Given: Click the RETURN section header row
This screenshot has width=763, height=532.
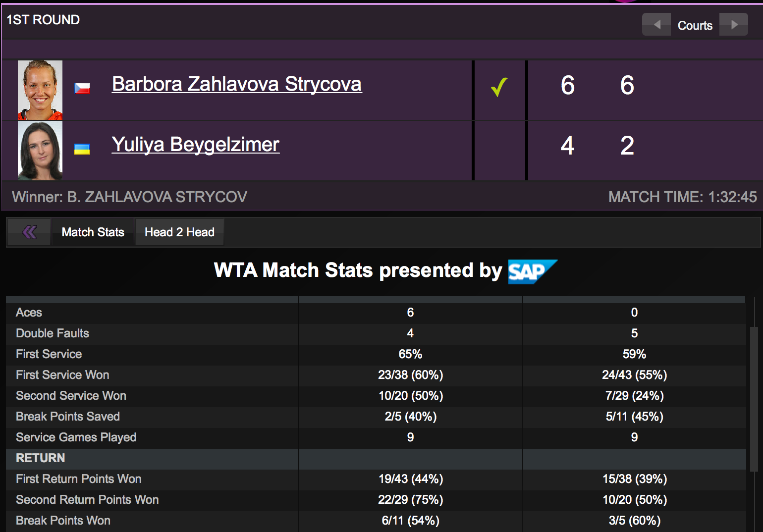Looking at the screenshot, I should (41, 458).
